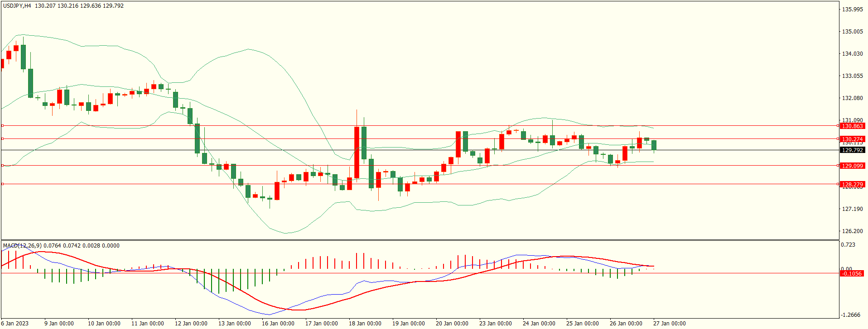868x329 pixels.
Task: Click the 133.055 price scale value
Action: click(852, 76)
